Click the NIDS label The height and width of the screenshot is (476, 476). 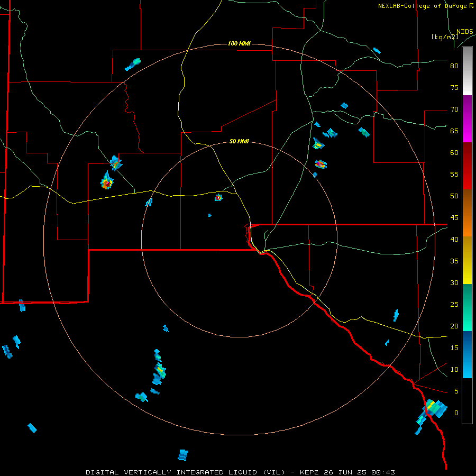tap(464, 32)
